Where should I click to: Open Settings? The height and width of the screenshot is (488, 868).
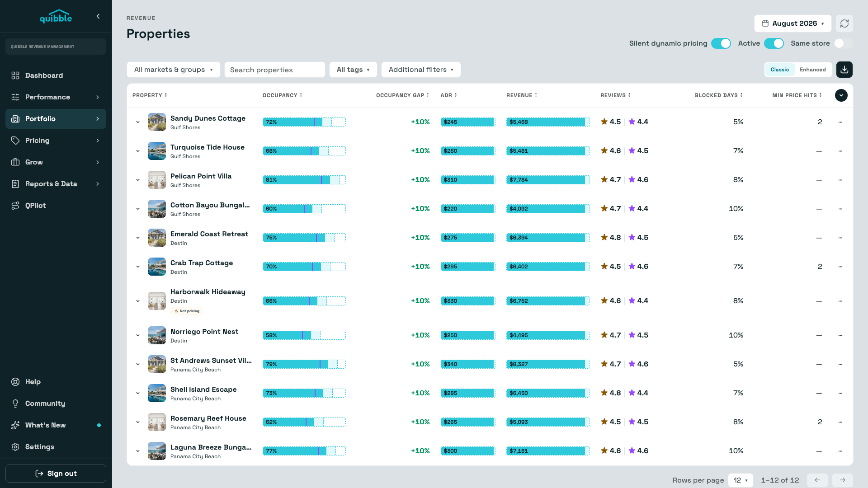[56, 447]
